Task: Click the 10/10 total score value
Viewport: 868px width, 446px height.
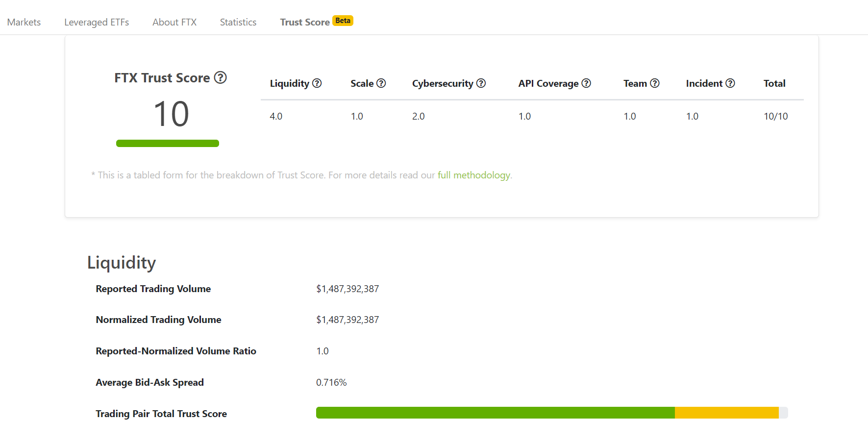Action: tap(775, 116)
